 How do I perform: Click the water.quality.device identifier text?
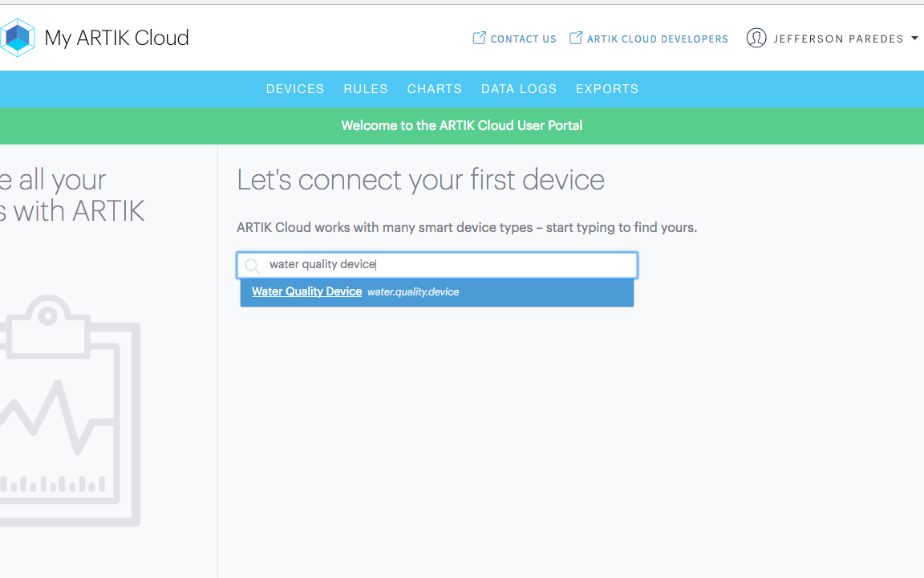[x=413, y=292]
